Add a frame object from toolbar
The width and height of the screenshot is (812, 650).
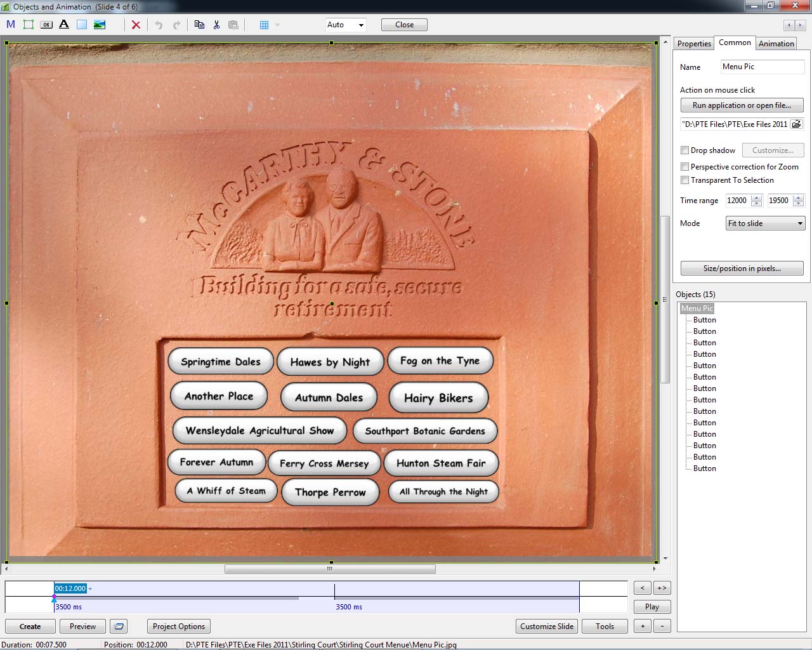click(29, 25)
